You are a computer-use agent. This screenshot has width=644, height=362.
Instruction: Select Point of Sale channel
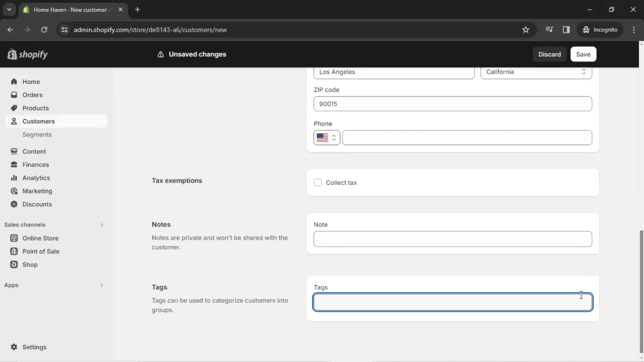(41, 251)
